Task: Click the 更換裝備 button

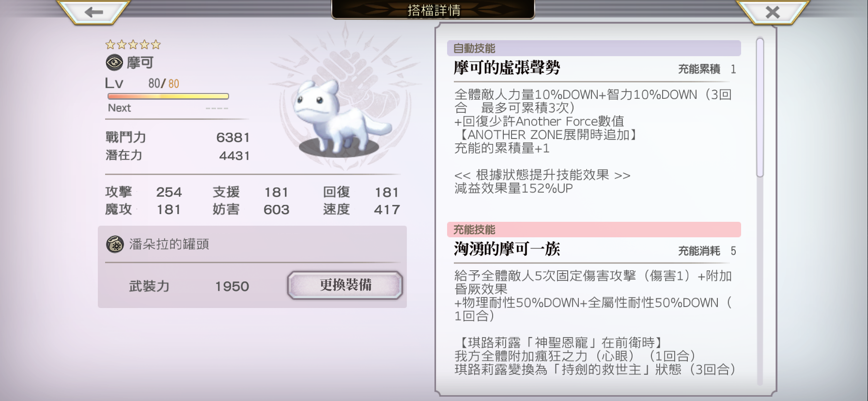Action: tap(345, 285)
